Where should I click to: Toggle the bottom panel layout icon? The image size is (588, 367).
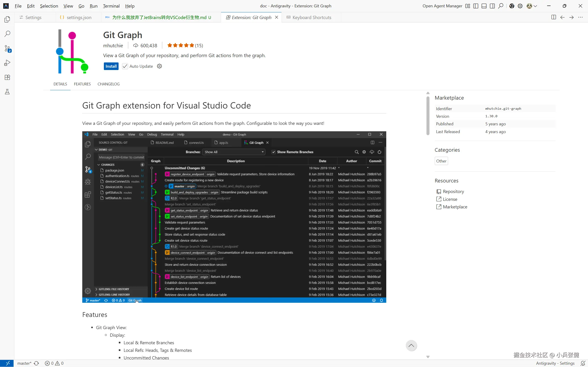click(484, 6)
